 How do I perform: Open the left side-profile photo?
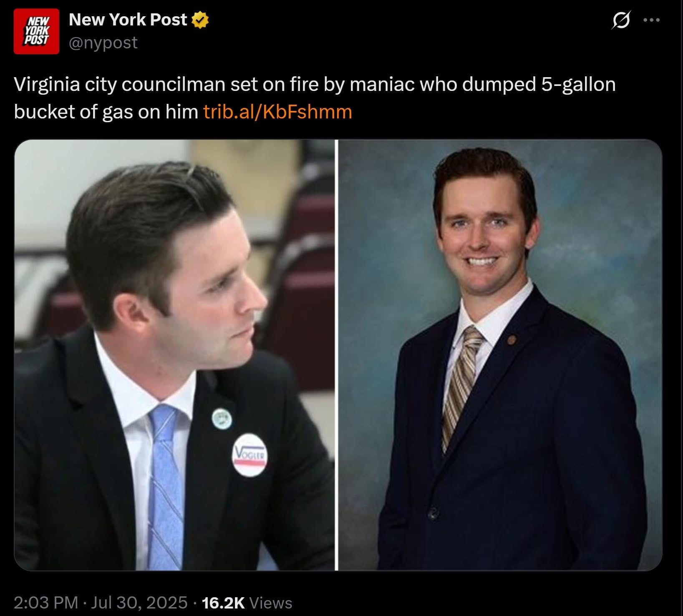click(174, 355)
